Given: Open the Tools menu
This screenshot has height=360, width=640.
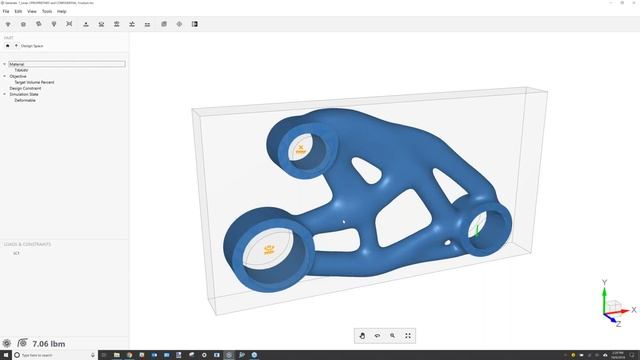Looking at the screenshot, I should coord(47,11).
